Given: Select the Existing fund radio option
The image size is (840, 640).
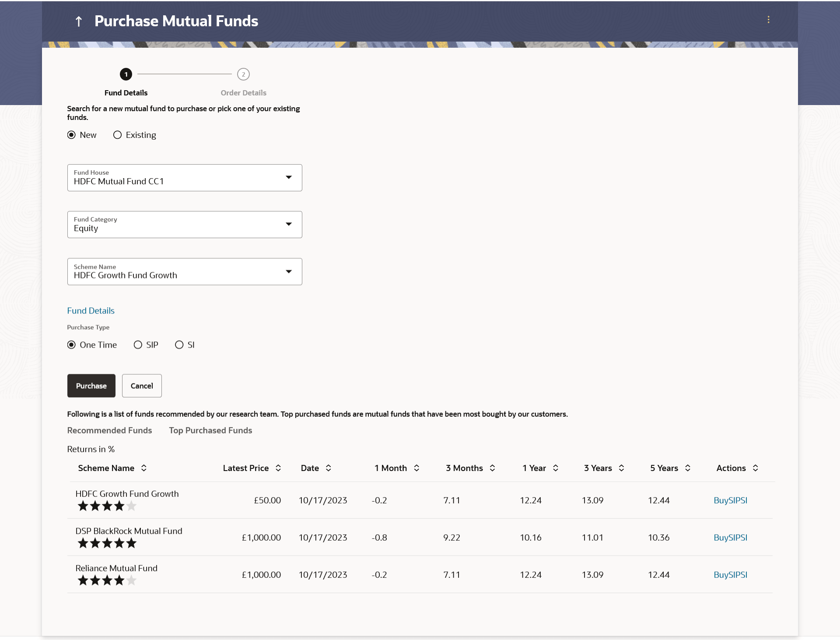Looking at the screenshot, I should coord(117,135).
